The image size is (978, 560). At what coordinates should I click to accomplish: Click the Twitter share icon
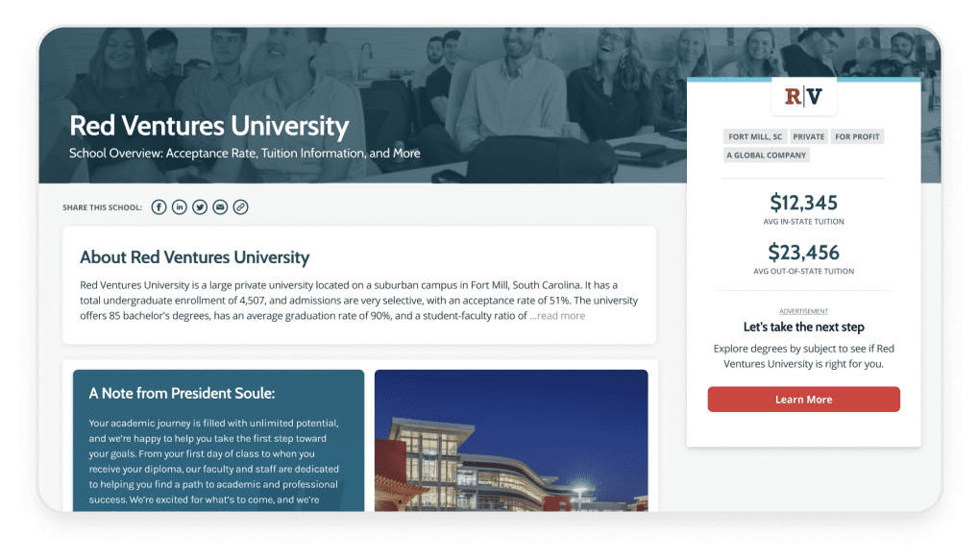point(200,207)
